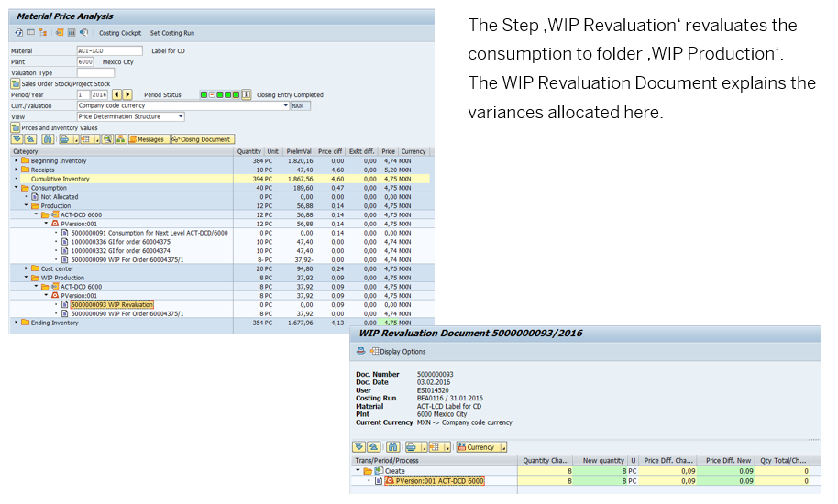Click the Closing Document button
This screenshot has width=838, height=504.
(x=203, y=139)
